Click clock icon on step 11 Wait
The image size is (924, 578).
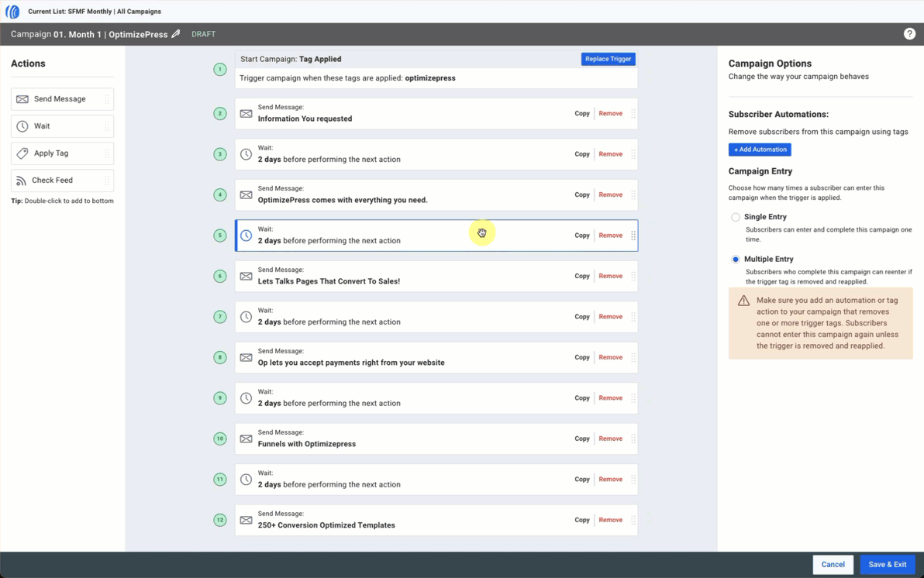(247, 480)
